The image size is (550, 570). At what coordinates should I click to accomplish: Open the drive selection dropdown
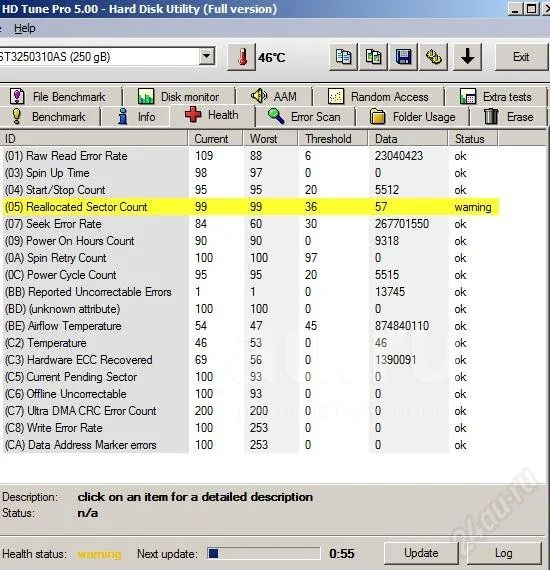click(206, 56)
